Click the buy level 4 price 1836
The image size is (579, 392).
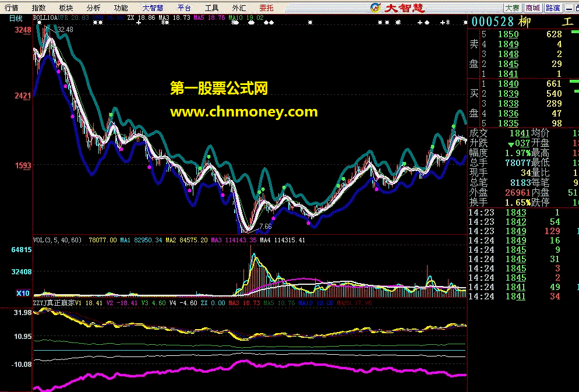click(x=508, y=114)
